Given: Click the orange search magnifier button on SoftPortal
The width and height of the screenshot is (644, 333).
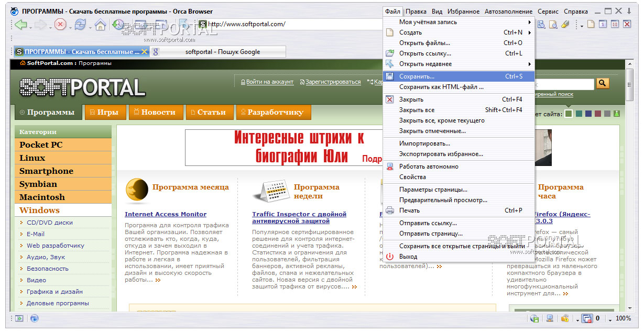Looking at the screenshot, I should tap(603, 83).
